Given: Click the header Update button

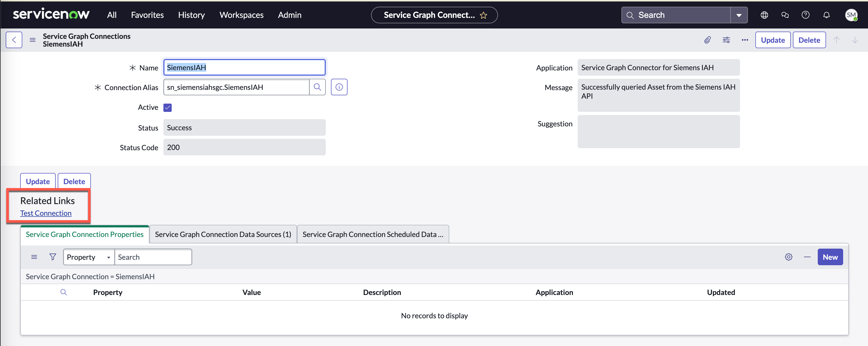Looking at the screenshot, I should coord(773,40).
